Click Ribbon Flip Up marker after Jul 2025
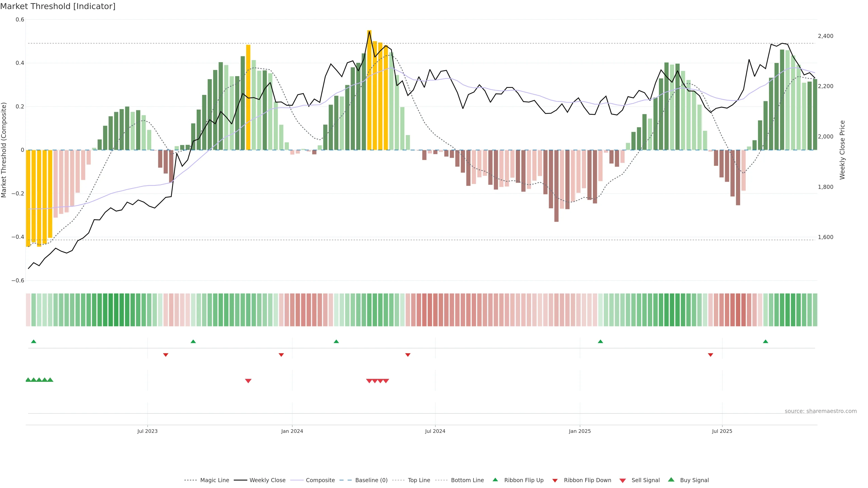The image size is (868, 488). click(766, 342)
